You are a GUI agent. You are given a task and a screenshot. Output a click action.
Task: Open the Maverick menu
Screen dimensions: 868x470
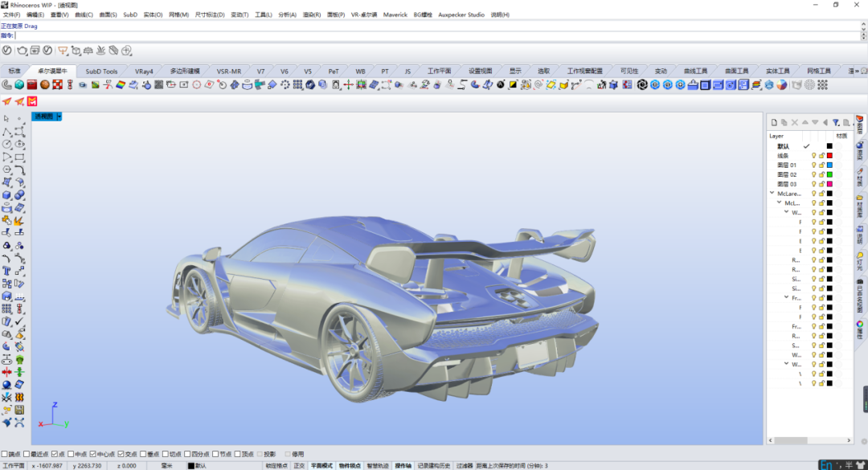[x=395, y=15]
